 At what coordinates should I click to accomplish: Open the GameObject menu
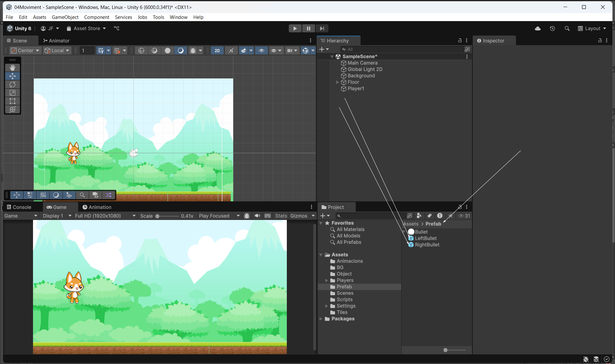(x=65, y=17)
